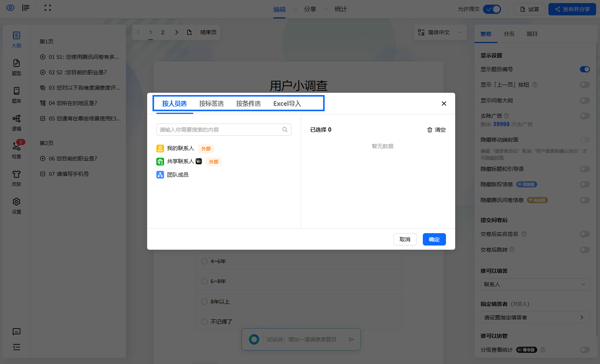600x364 pixels.
Task: Open the 联系人 dropdown under 谁可以填答
Action: click(535, 284)
